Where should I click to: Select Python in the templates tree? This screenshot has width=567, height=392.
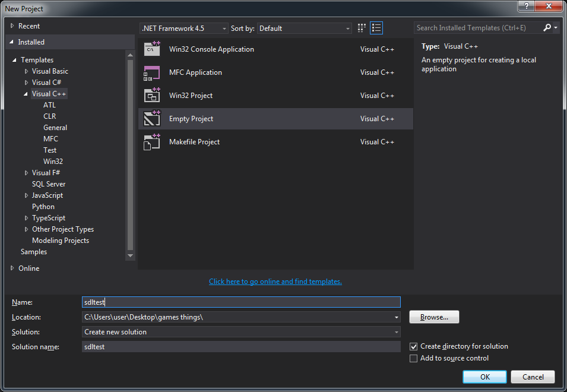[x=43, y=207]
